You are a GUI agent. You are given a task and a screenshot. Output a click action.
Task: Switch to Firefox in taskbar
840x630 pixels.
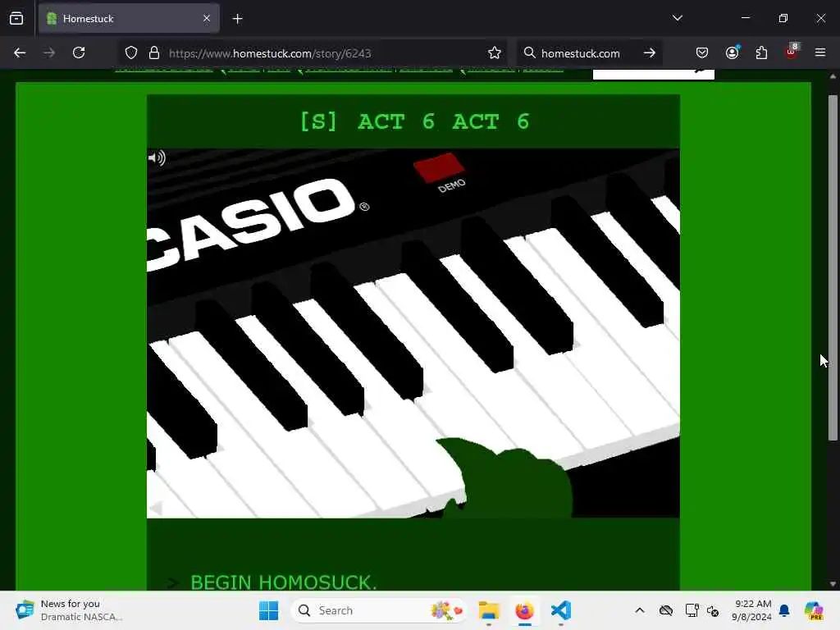click(x=524, y=610)
